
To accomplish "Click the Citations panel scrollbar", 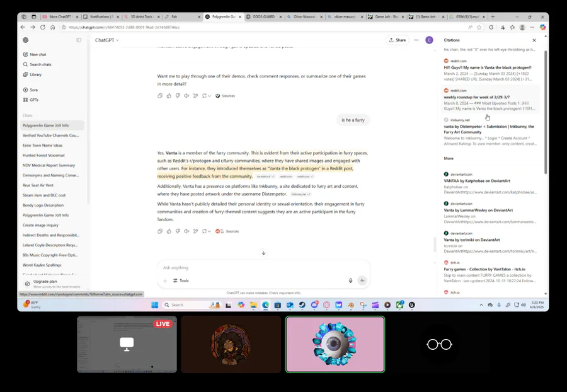I will (546, 112).
